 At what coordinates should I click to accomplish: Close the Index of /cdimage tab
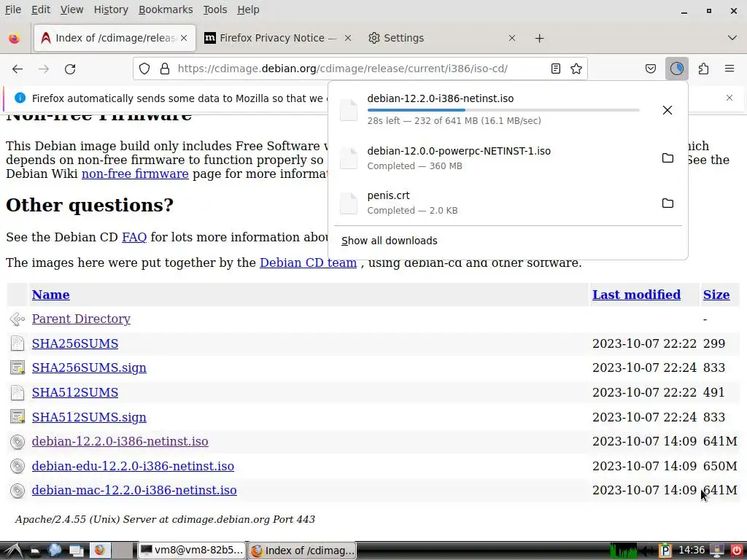tap(184, 38)
